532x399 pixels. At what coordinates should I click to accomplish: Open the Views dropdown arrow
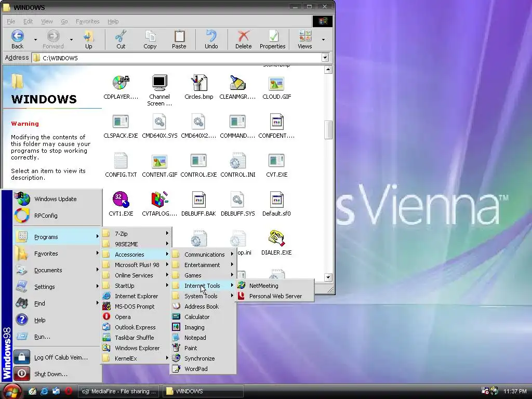point(323,39)
